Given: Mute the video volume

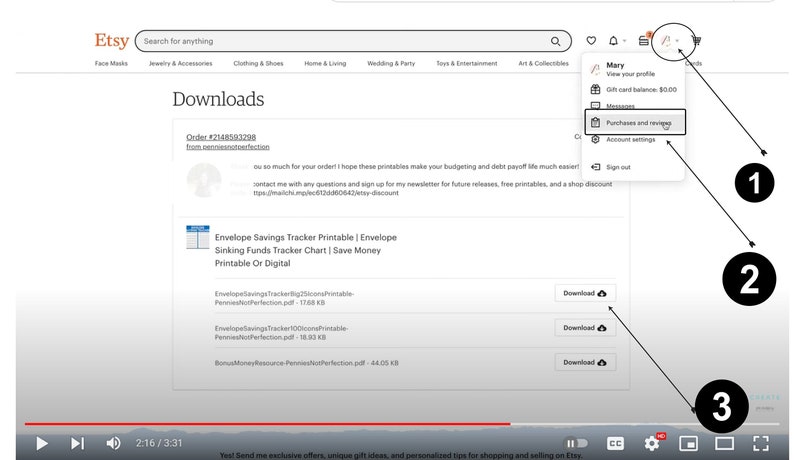Looking at the screenshot, I should pos(113,443).
